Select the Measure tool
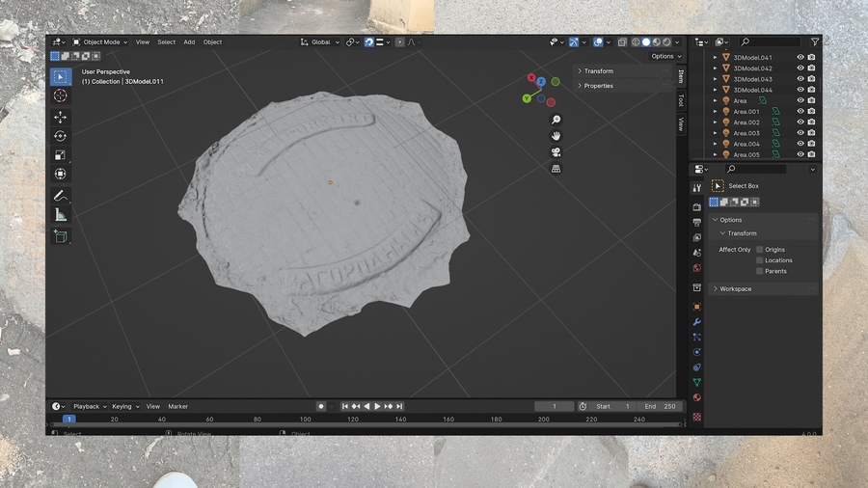868x488 pixels. coord(61,215)
